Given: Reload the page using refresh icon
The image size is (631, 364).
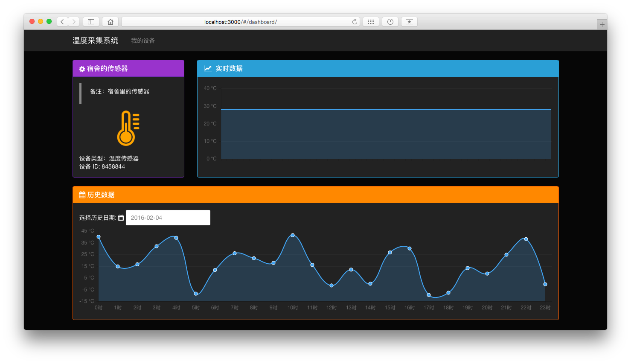Looking at the screenshot, I should pyautogui.click(x=355, y=22).
